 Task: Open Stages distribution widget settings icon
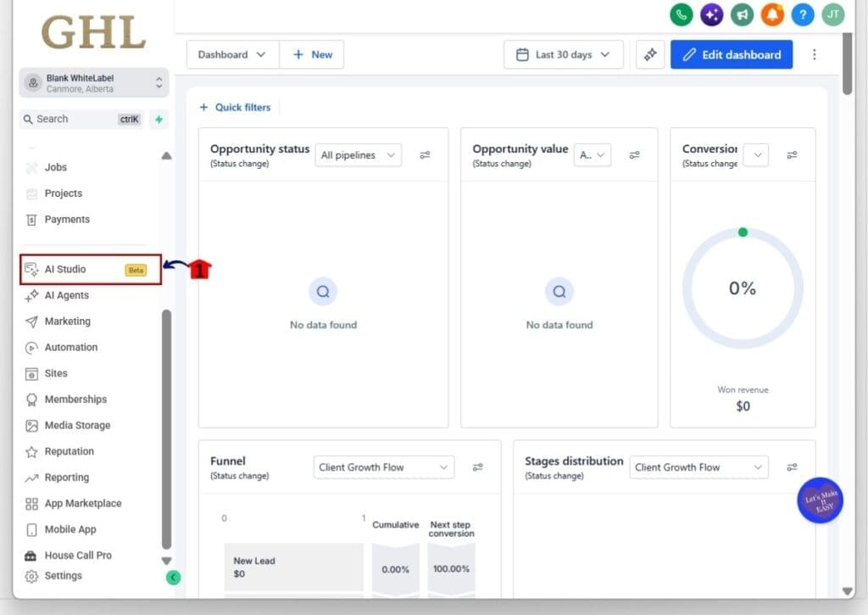tap(792, 467)
